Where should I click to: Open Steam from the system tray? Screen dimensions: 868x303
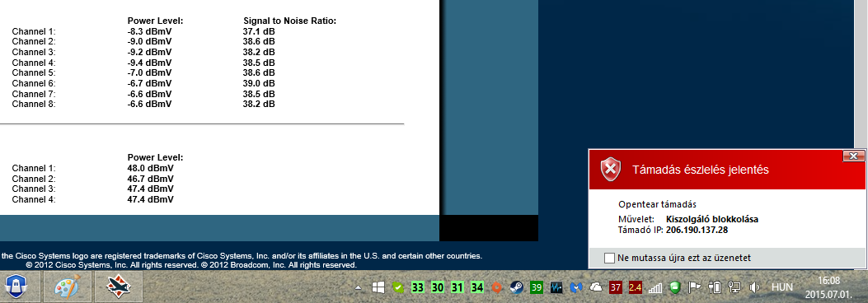pos(517,287)
